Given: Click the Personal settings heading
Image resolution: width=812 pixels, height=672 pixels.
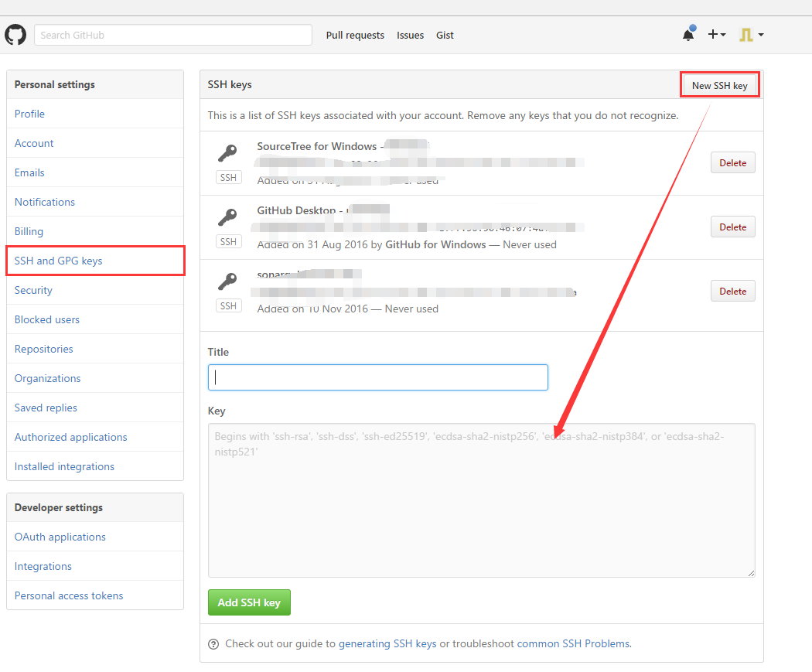Looking at the screenshot, I should pyautogui.click(x=54, y=84).
